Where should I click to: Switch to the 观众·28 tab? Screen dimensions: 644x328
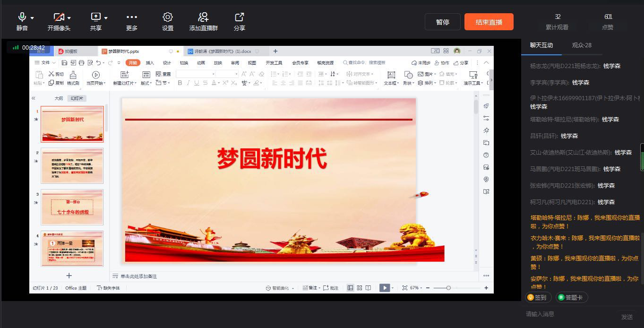(x=582, y=45)
